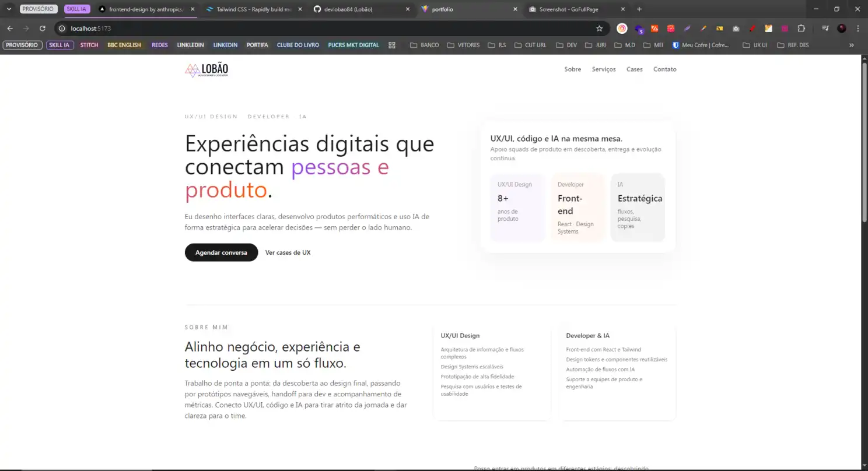Show hidden bookmarks with the chevron
Screen dimensions: 868x471
point(852,45)
